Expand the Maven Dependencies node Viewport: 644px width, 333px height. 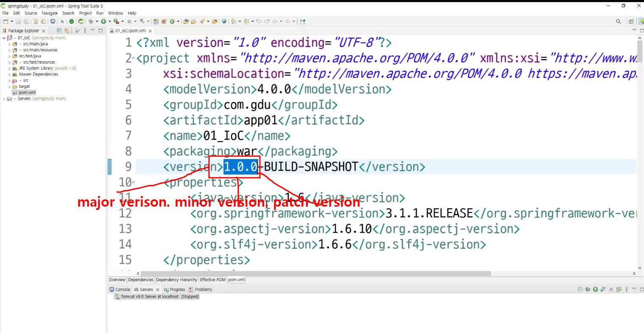[x=9, y=74]
